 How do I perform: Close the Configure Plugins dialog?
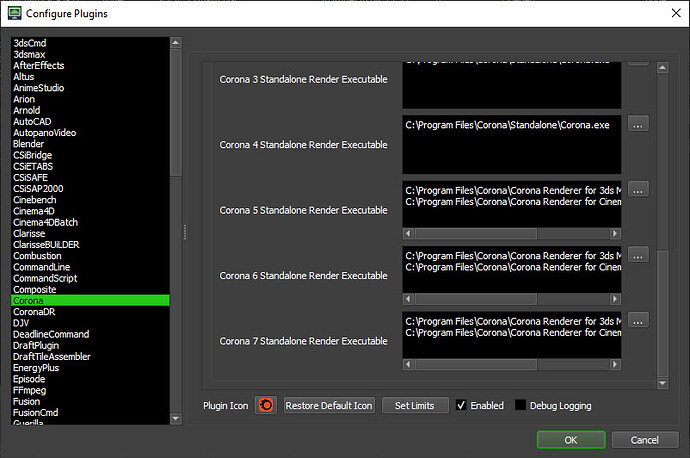tap(676, 13)
